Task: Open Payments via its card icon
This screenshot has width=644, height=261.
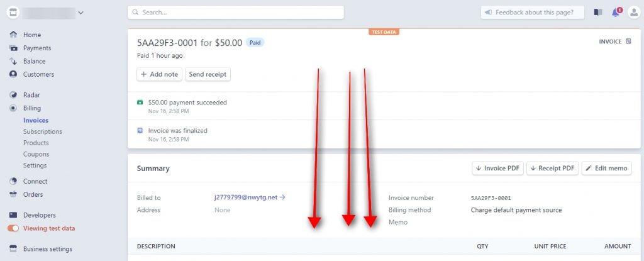Action: [13, 48]
